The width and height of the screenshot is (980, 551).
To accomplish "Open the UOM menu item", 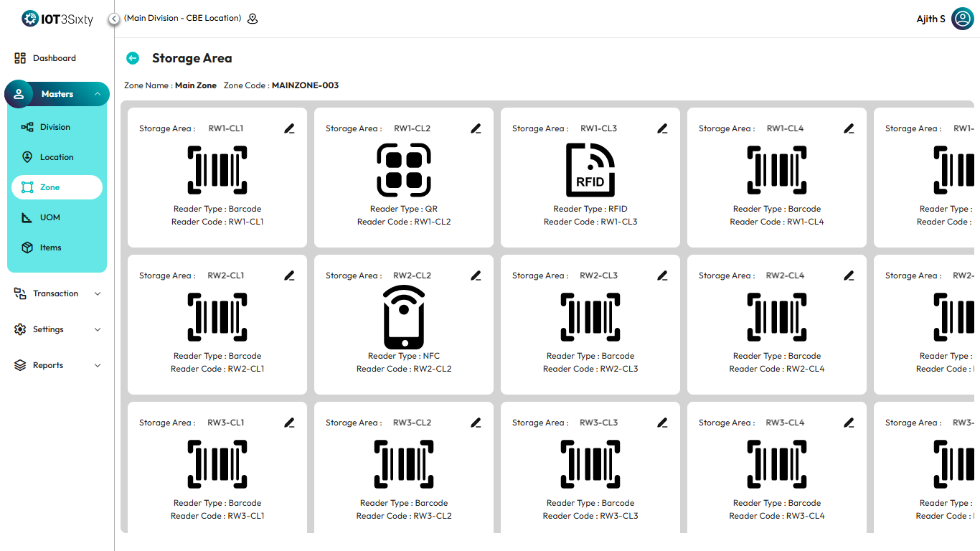I will pyautogui.click(x=50, y=217).
